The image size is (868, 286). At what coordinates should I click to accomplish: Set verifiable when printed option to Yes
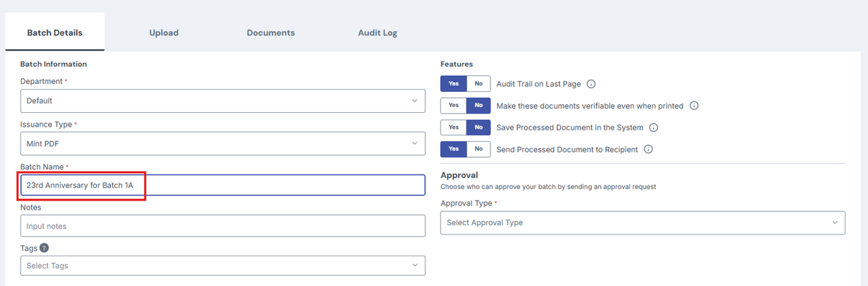pyautogui.click(x=454, y=106)
